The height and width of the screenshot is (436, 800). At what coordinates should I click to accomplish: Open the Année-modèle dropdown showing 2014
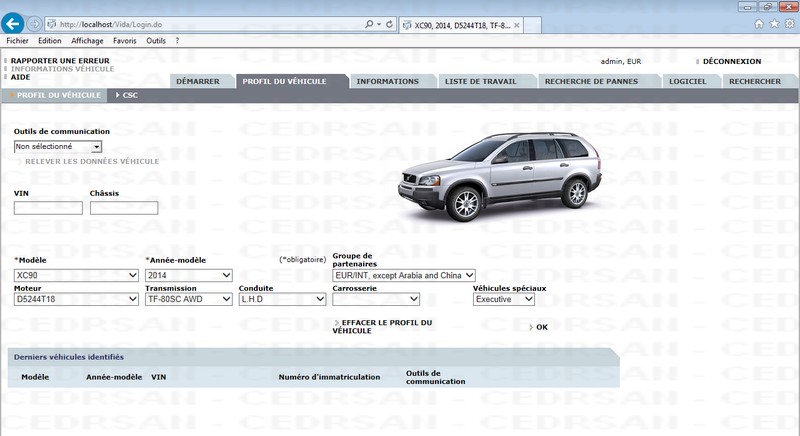click(x=189, y=275)
